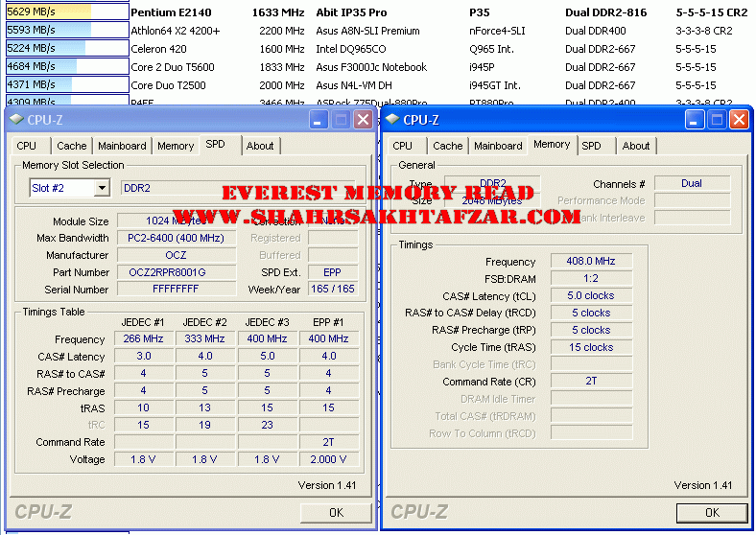Select the 5629 MB/s benchmark bar
The height and width of the screenshot is (535, 756).
click(67, 12)
